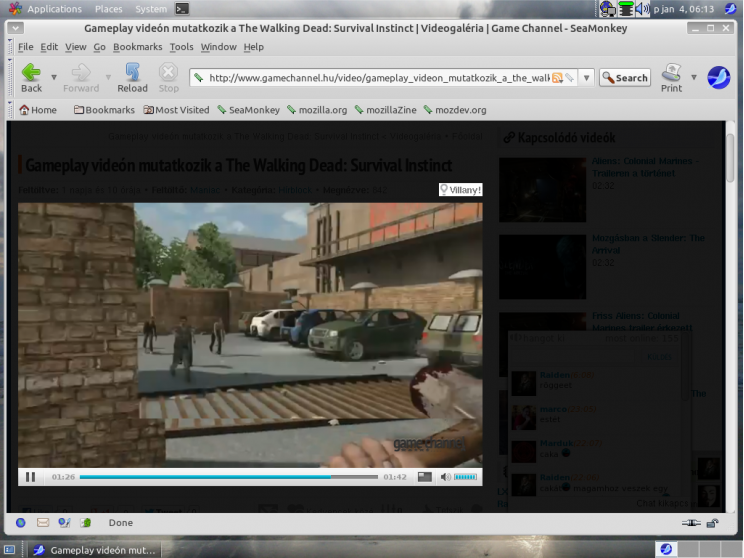Open Address Book icon in status bar

click(86, 522)
